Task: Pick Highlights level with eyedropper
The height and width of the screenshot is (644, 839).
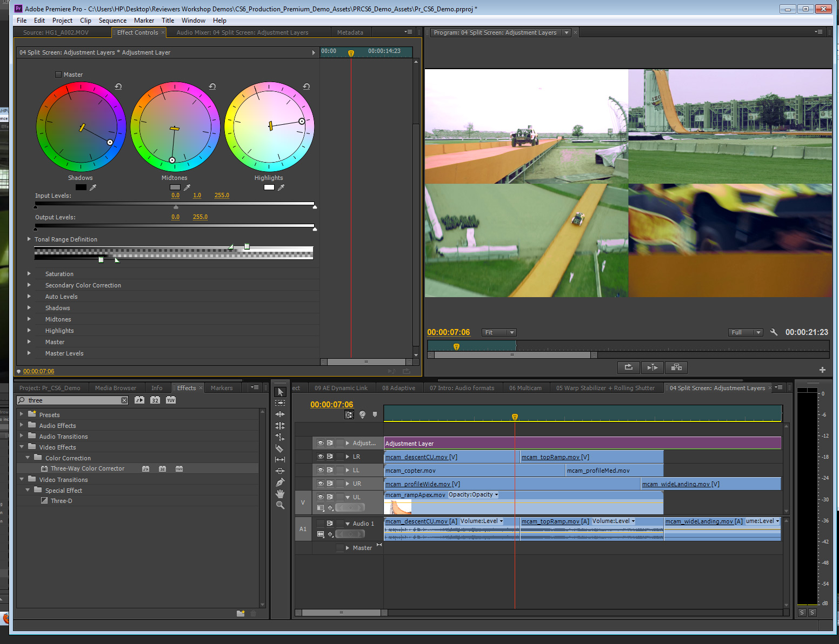Action: pyautogui.click(x=281, y=187)
